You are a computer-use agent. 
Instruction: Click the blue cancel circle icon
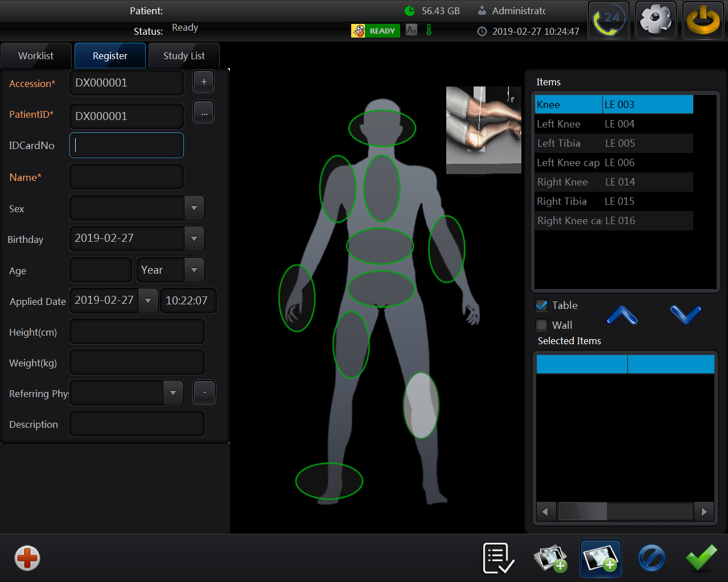(x=651, y=558)
